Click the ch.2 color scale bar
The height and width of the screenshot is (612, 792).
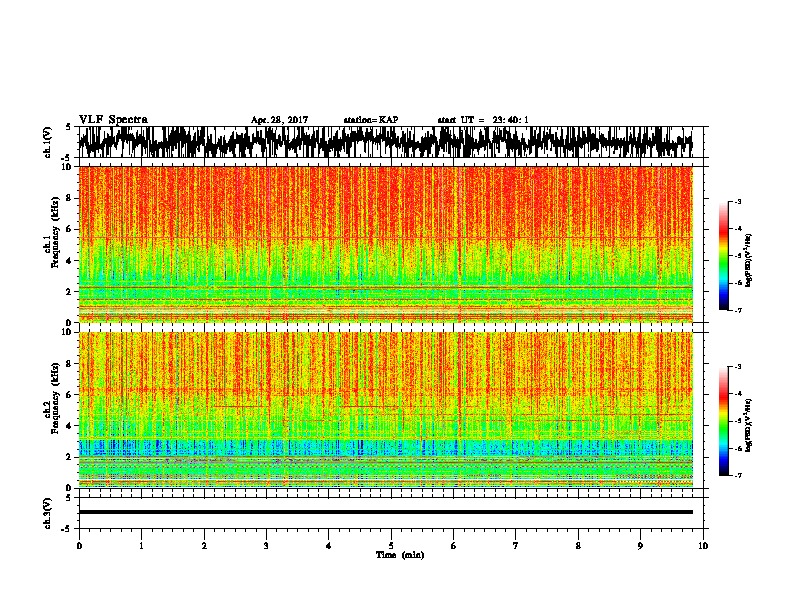click(x=723, y=421)
